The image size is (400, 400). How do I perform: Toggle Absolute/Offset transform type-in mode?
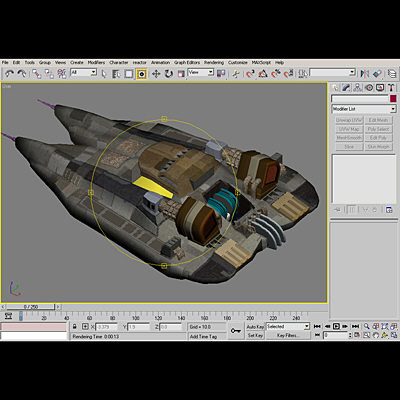pos(85,327)
